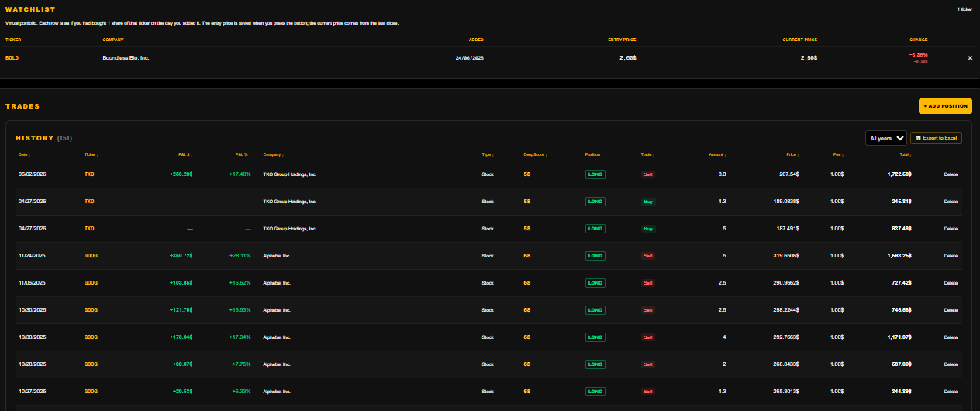Viewport: 980px width, 411px height.
Task: Delete the 06/02/2026 TKO sell trade
Action: [951, 174]
